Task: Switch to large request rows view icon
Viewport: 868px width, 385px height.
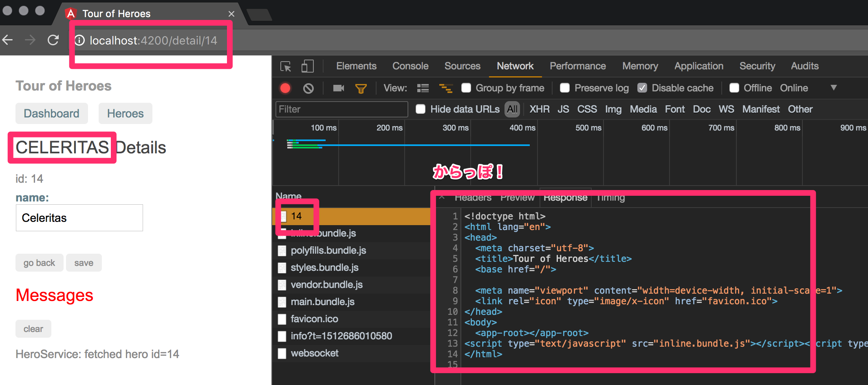Action: (x=423, y=88)
